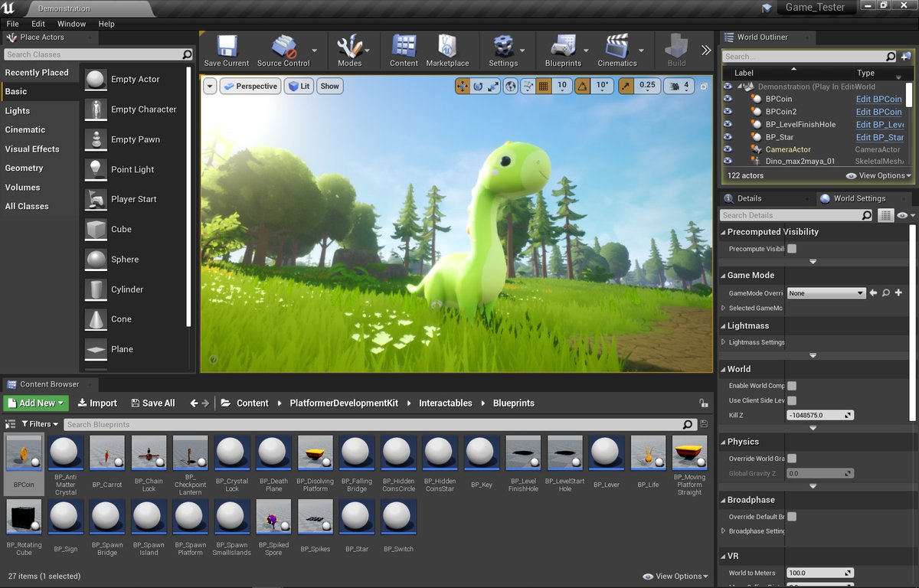Click the Kill Z value field
This screenshot has height=588, width=919.
tap(819, 415)
